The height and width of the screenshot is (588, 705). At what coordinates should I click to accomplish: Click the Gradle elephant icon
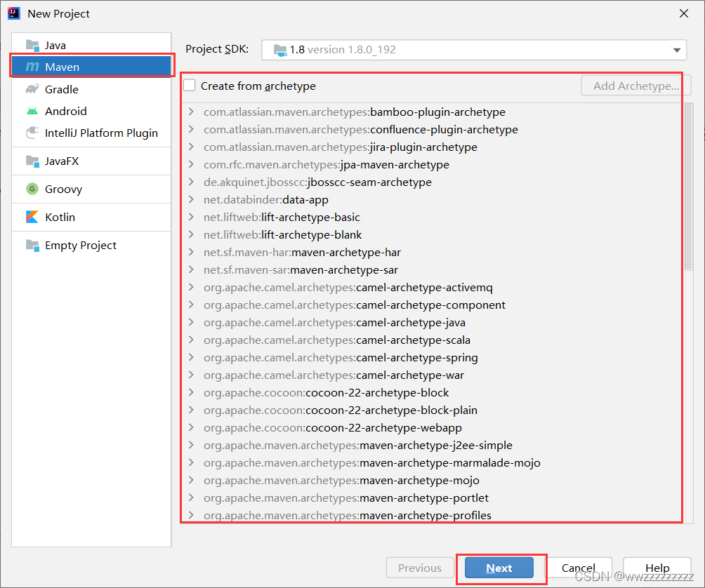tap(32, 89)
